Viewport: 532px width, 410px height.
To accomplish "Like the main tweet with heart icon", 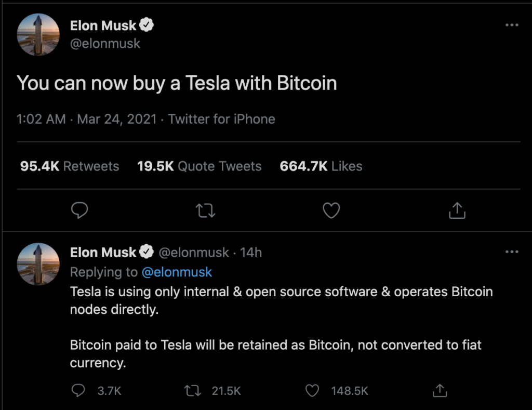I will (331, 210).
